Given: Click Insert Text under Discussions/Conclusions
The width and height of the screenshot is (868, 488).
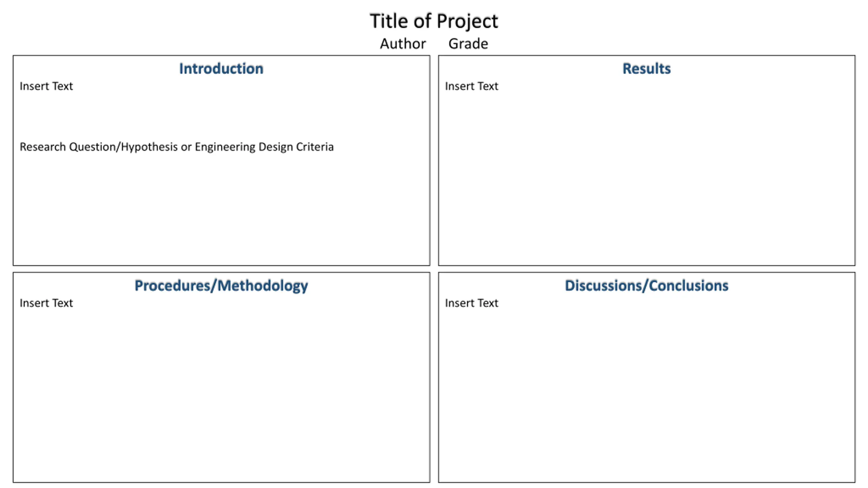Looking at the screenshot, I should [x=472, y=303].
